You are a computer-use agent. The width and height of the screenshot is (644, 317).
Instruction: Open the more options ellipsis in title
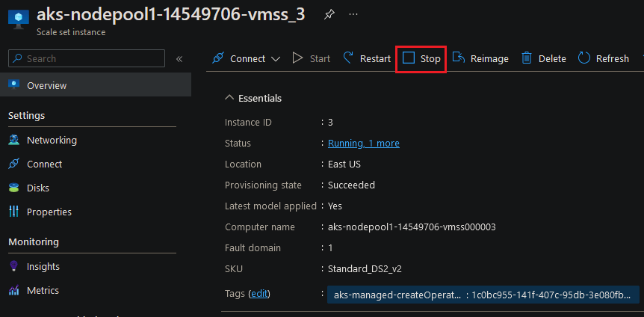(353, 16)
